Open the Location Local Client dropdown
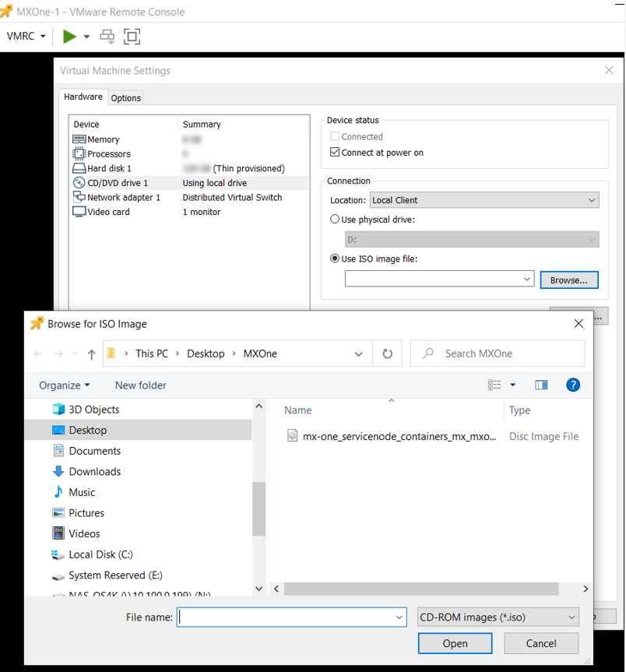This screenshot has height=672, width=626. [484, 200]
